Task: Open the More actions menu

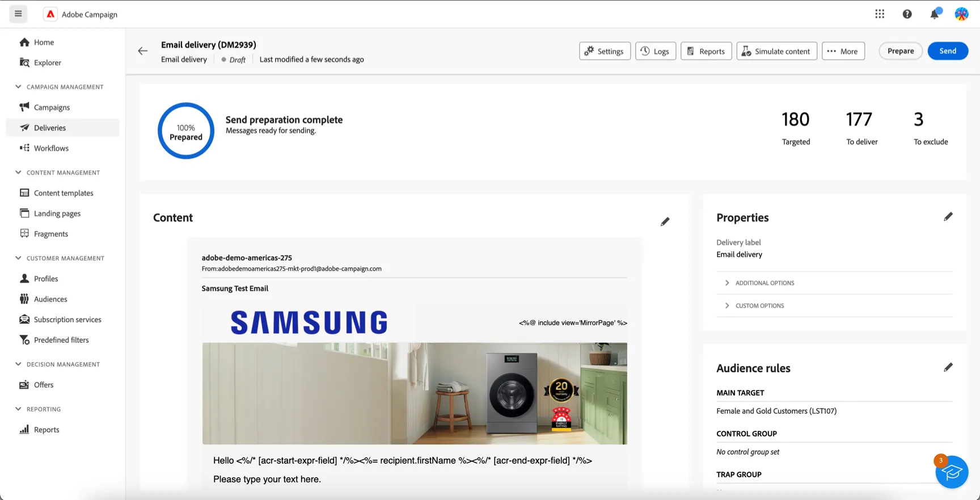Action: [x=843, y=51]
